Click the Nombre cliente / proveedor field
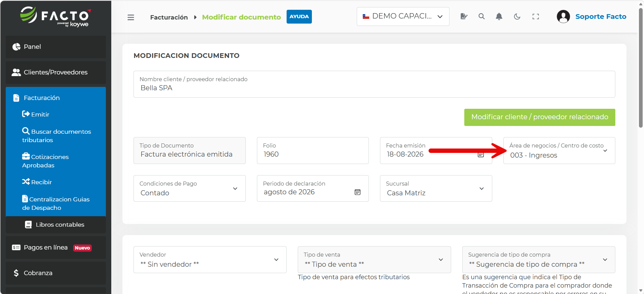644x294 pixels. tap(374, 84)
